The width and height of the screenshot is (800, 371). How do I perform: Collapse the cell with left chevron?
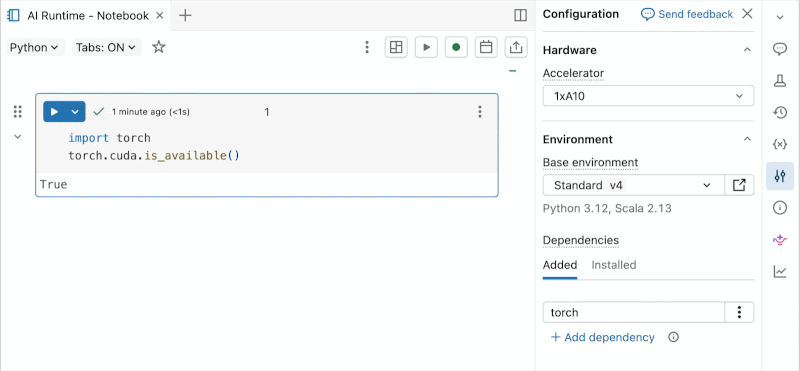click(x=18, y=137)
